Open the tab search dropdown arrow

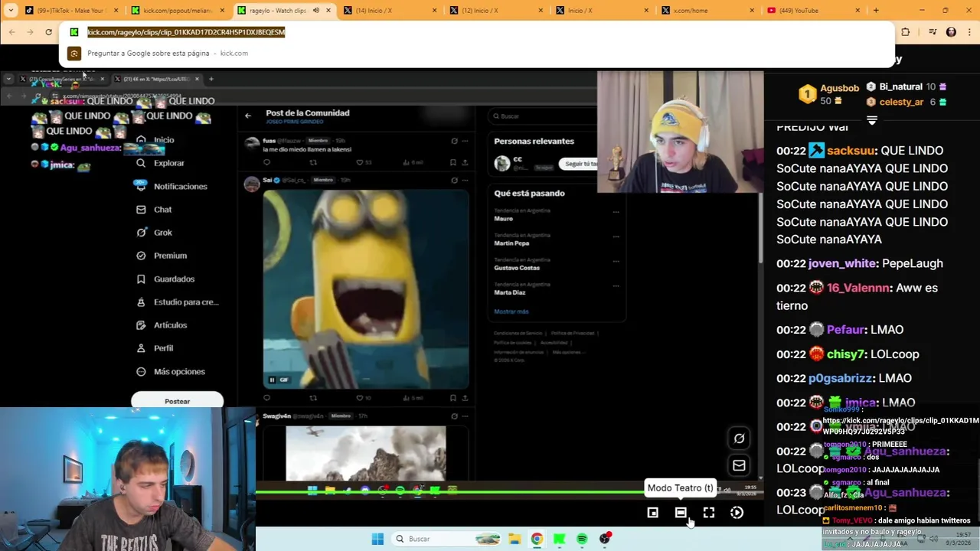11,11
